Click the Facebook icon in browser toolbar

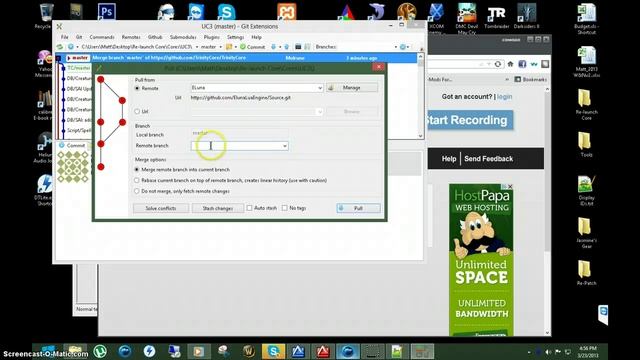tap(522, 64)
